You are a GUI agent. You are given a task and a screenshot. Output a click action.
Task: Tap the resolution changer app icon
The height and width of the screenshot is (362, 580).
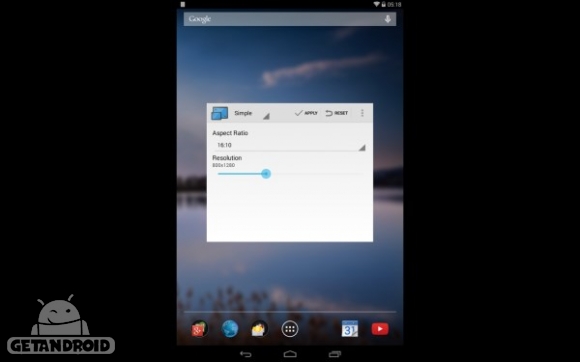coord(220,113)
